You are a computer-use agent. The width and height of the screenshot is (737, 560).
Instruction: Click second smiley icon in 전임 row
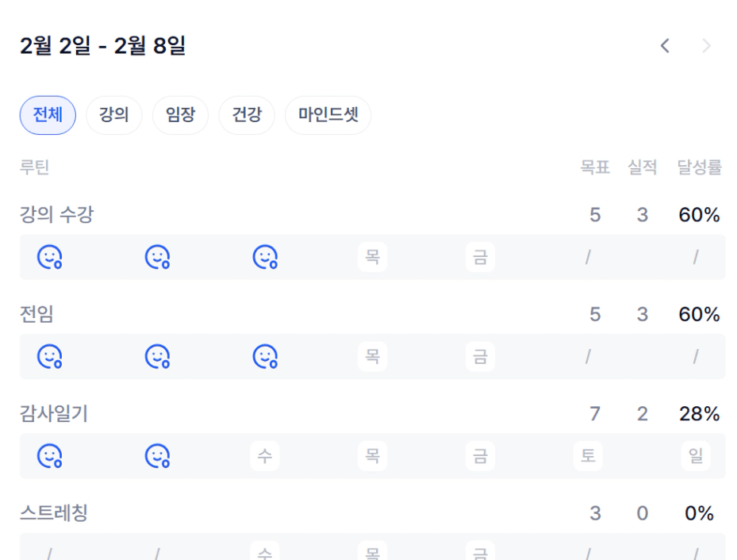157,357
